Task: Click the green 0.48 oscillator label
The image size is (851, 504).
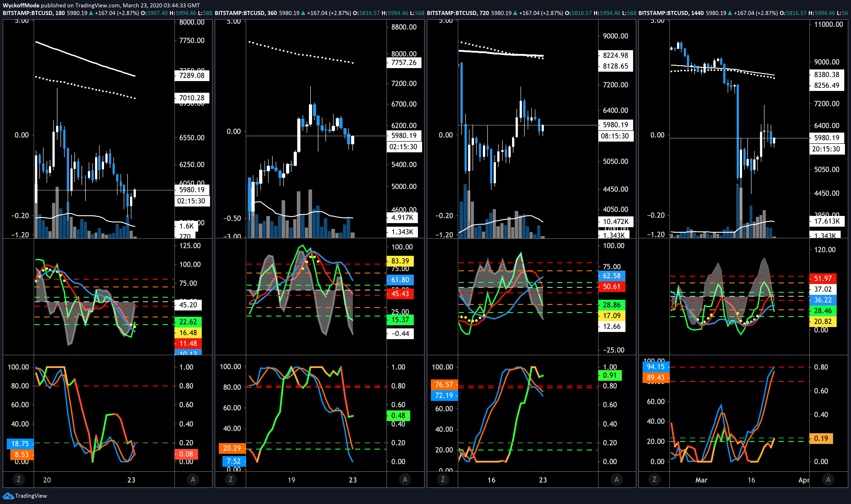Action: click(398, 415)
